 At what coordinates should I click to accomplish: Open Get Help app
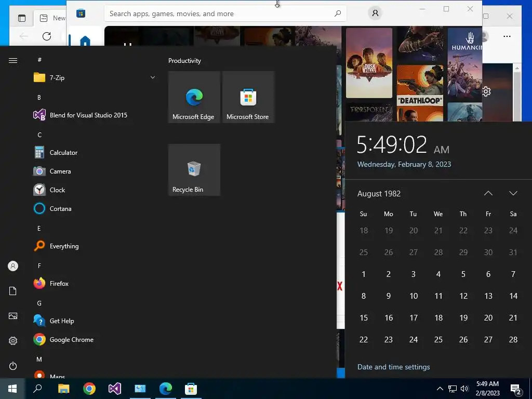(95, 321)
